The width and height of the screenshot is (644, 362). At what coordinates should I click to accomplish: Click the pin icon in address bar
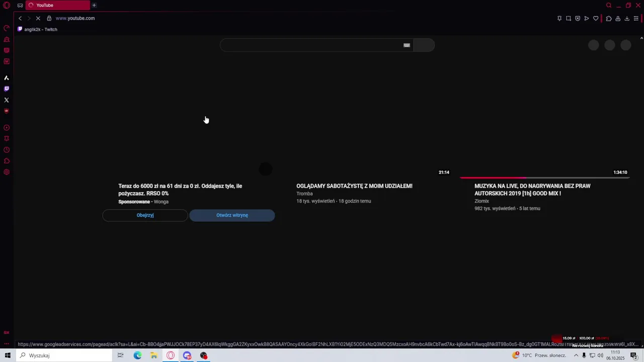(x=559, y=18)
